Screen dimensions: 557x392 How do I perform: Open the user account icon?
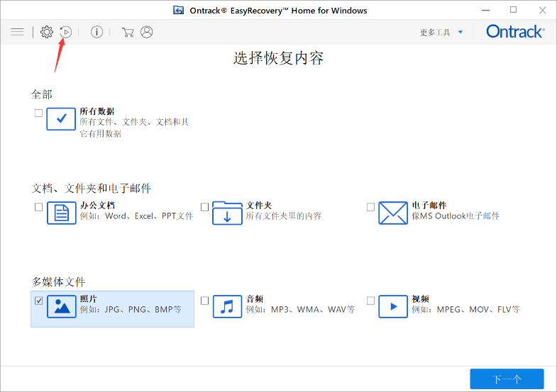pyautogui.click(x=147, y=32)
